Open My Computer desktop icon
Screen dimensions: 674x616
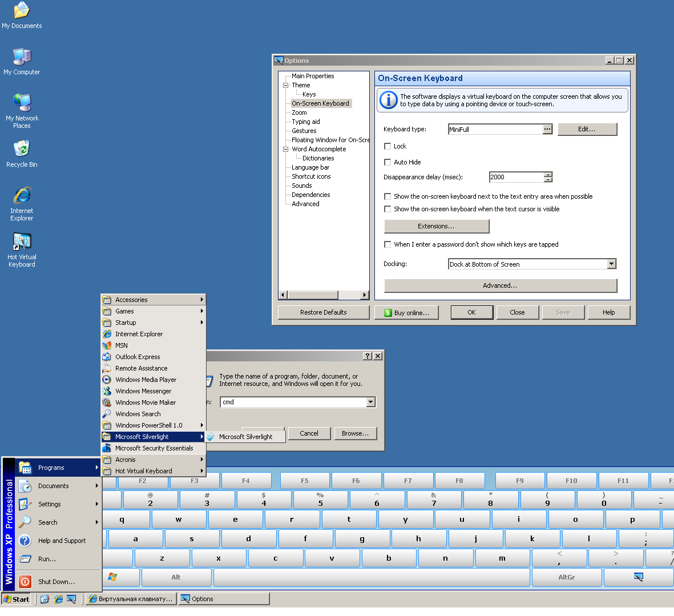click(x=22, y=62)
